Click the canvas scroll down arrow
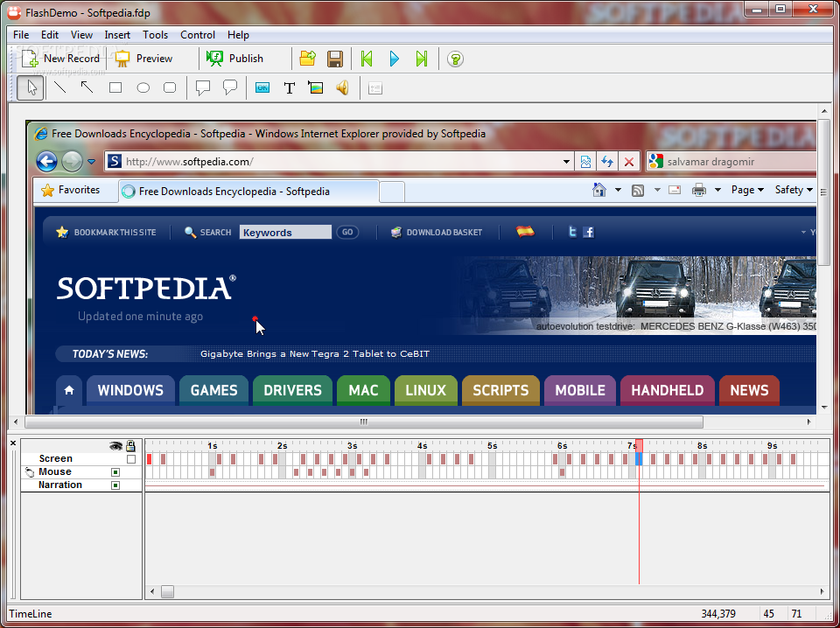 click(823, 408)
